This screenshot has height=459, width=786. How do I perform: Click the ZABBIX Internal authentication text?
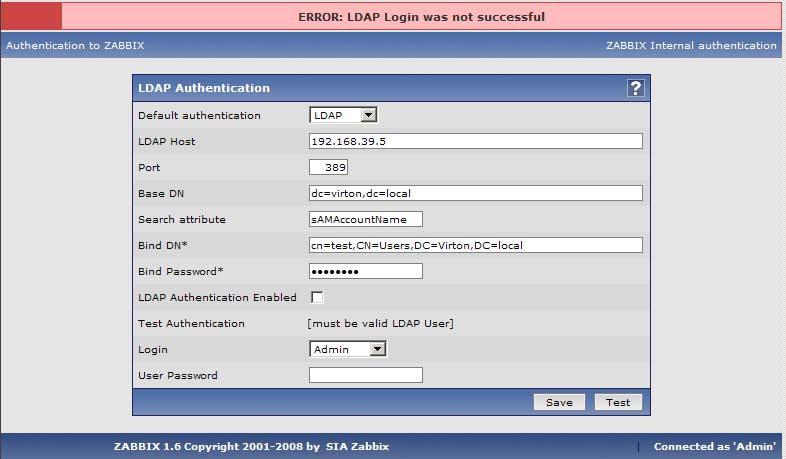click(691, 46)
